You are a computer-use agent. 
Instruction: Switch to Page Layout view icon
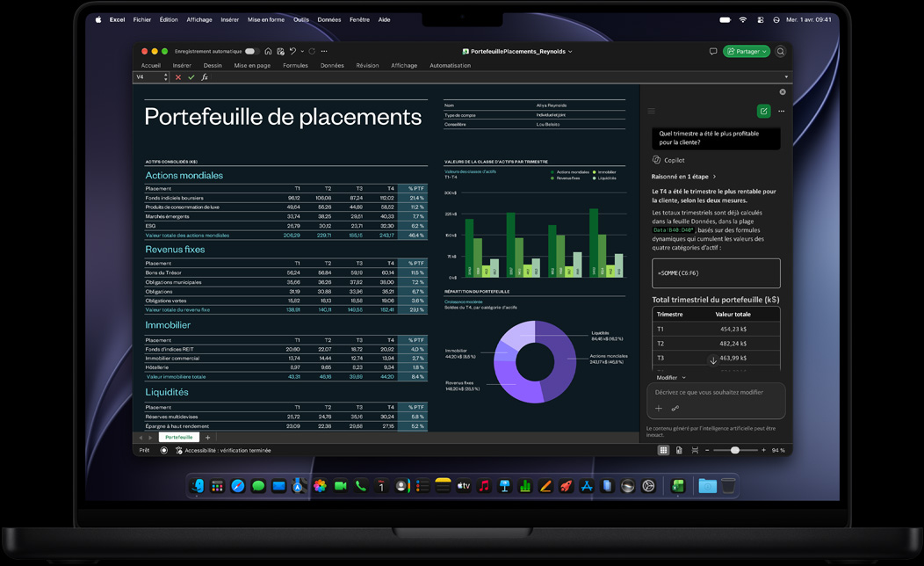click(x=679, y=451)
